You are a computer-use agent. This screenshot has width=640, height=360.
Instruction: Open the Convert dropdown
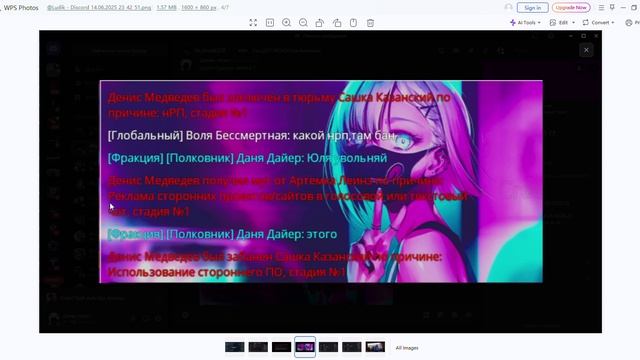[x=598, y=22]
